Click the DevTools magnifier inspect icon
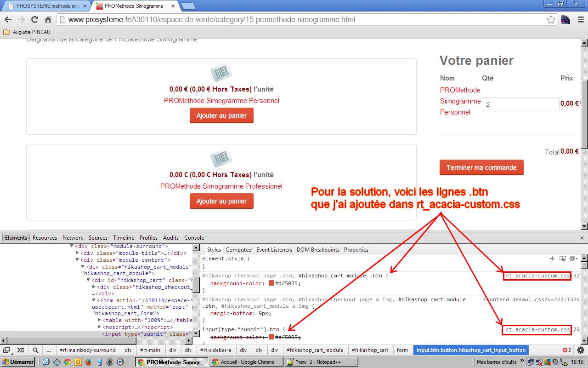Viewport: 588px width, 368px height. (x=35, y=350)
